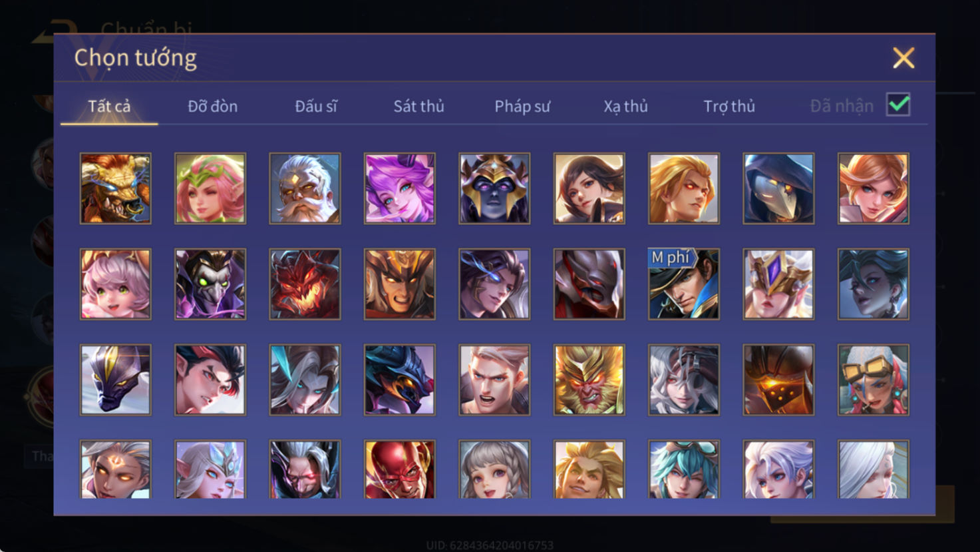The width and height of the screenshot is (980, 552).
Task: Select the hero tagged M phí
Action: click(684, 284)
